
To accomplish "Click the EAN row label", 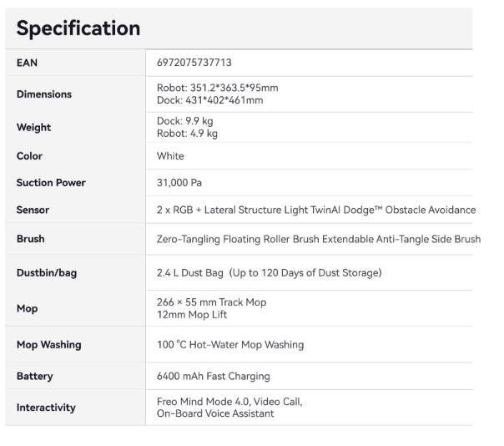I will (x=27, y=63).
